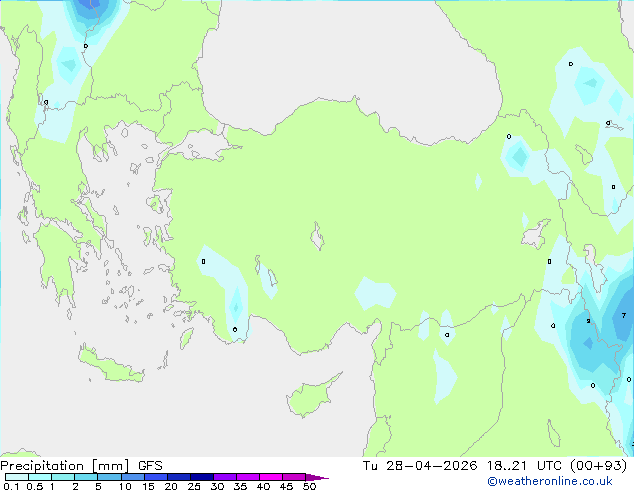Pick the 45–50 mm legend swatch
Screen dimensions: 634x490
[x=294, y=477]
